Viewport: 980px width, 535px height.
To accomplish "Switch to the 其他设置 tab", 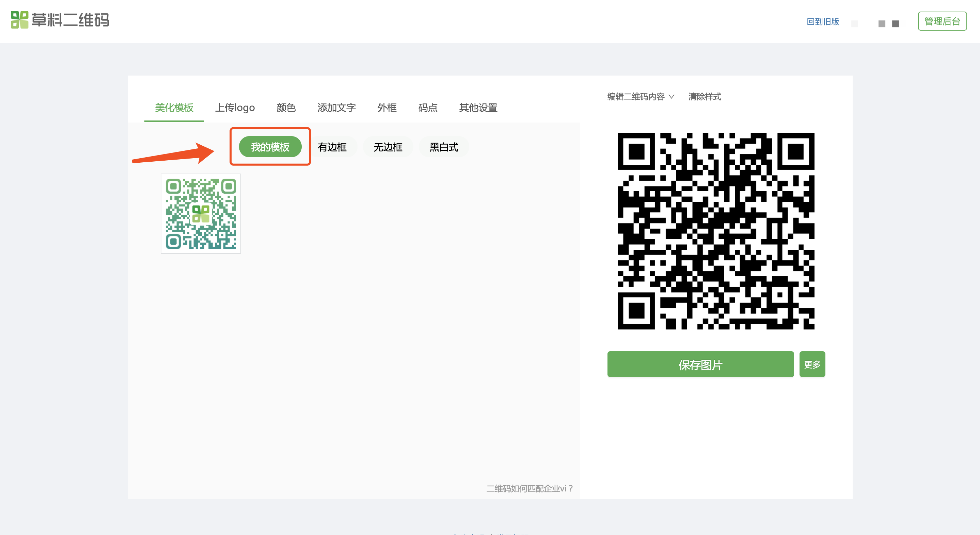I will coord(478,108).
